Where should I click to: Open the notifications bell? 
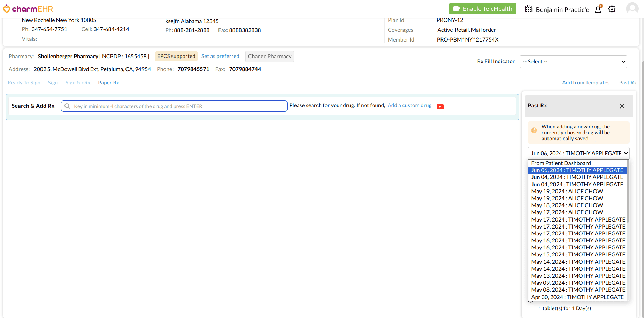pyautogui.click(x=598, y=9)
